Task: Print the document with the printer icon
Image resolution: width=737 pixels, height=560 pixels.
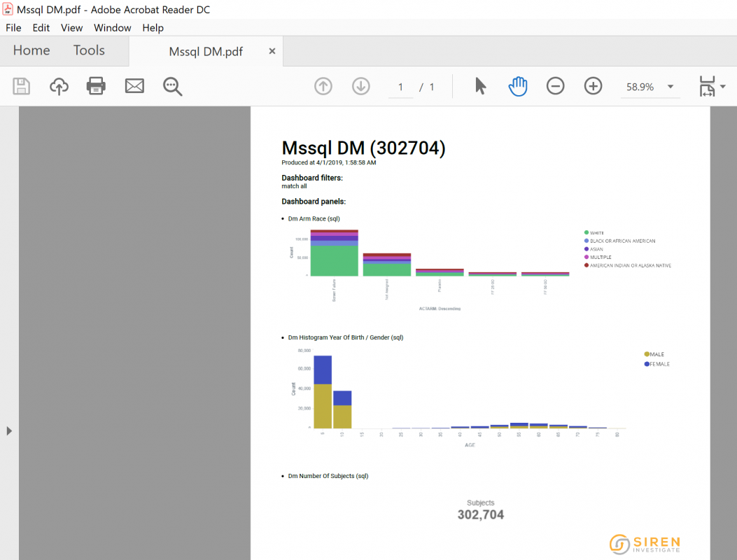Action: [96, 86]
